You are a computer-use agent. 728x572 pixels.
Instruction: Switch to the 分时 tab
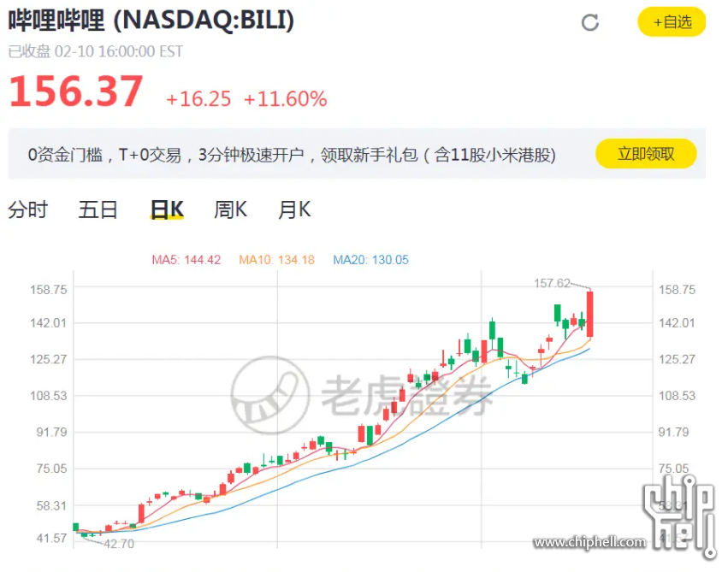pos(28,209)
